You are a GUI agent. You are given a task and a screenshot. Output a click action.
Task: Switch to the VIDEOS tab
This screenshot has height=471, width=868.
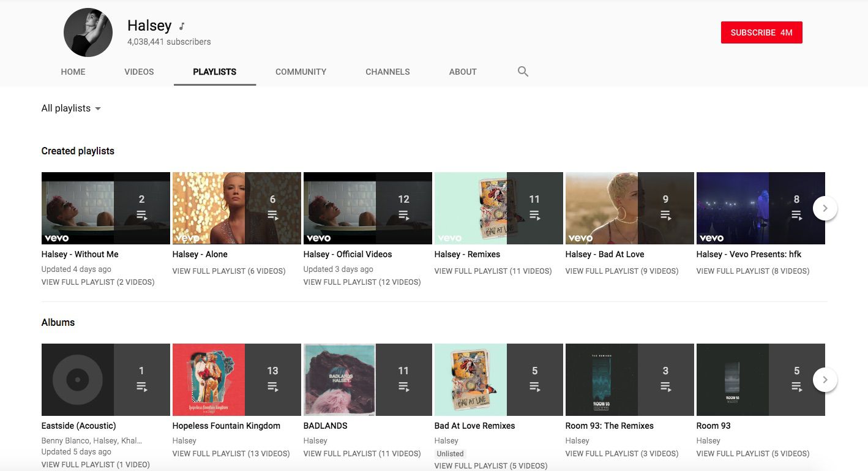(x=139, y=72)
